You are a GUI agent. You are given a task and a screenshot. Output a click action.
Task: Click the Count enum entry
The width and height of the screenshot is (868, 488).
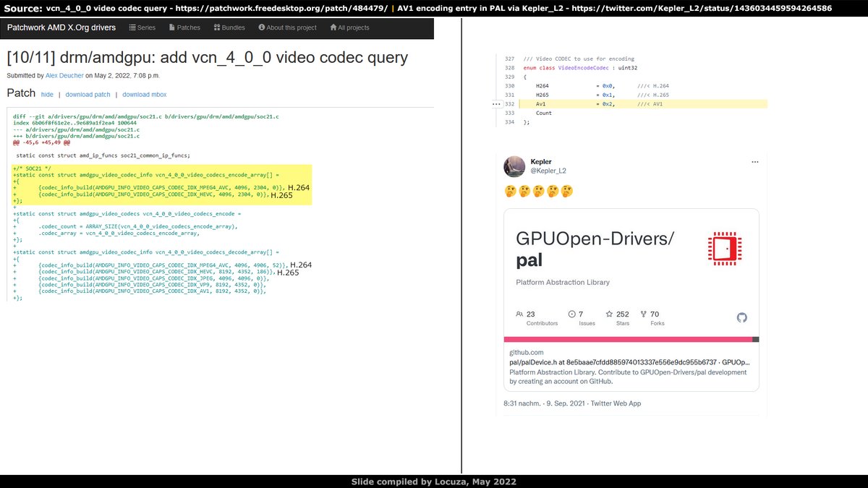pyautogui.click(x=544, y=114)
